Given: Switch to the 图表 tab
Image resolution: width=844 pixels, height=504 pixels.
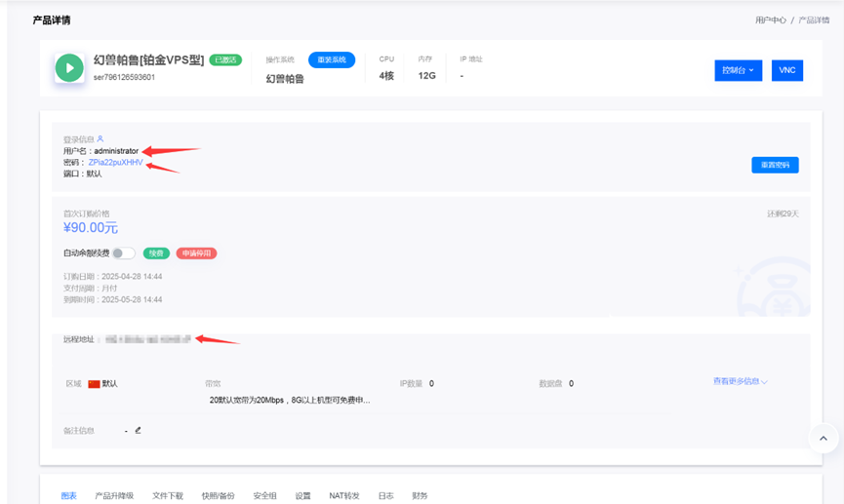Looking at the screenshot, I should [69, 496].
